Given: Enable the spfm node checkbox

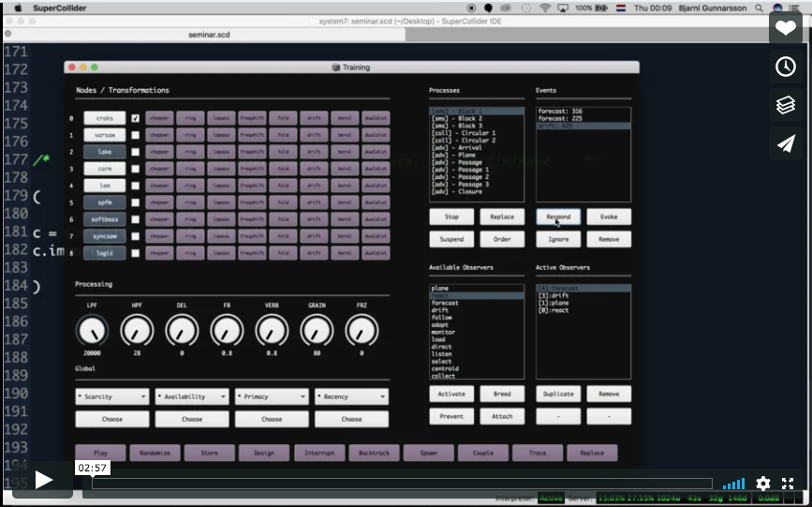Looking at the screenshot, I should (x=135, y=202).
